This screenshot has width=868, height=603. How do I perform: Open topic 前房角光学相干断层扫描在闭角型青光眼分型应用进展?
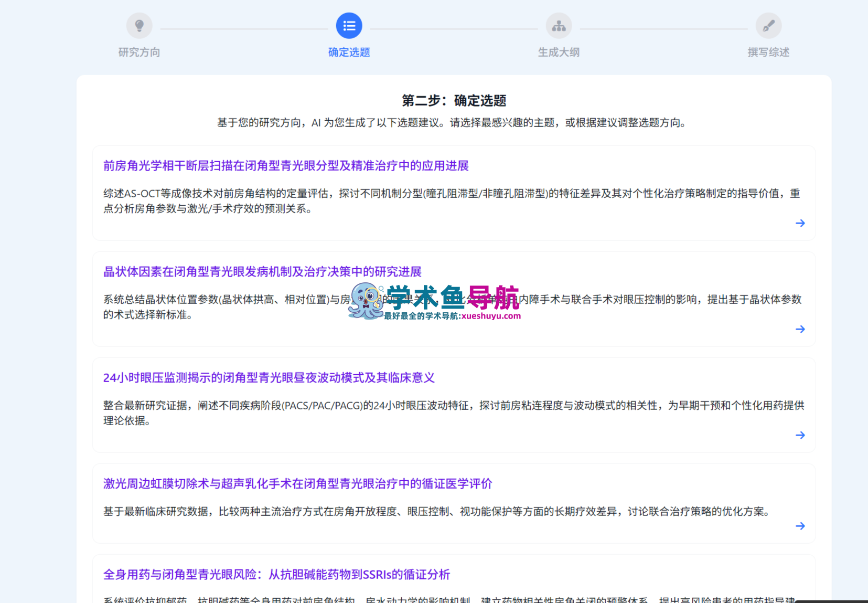click(286, 166)
